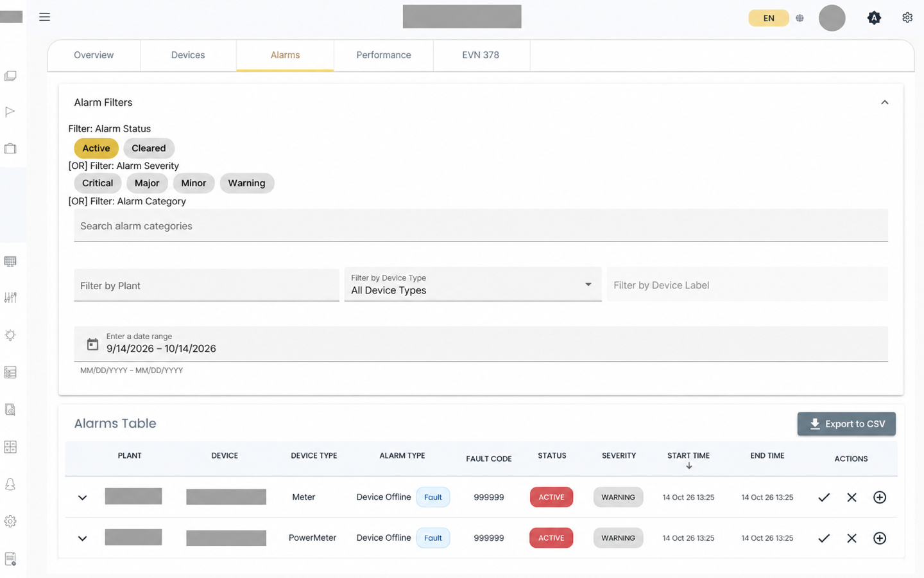Click the Export to CSV button
Image resolution: width=924 pixels, height=578 pixels.
[846, 424]
